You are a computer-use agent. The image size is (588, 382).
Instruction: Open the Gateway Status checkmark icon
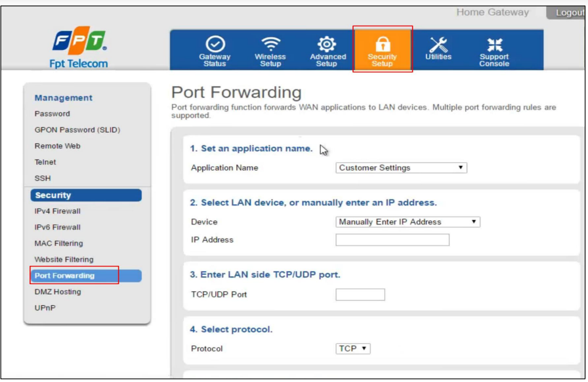click(215, 45)
